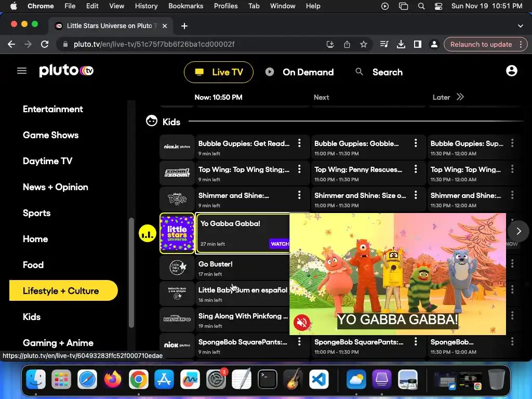Select Food category in sidebar

point(33,265)
